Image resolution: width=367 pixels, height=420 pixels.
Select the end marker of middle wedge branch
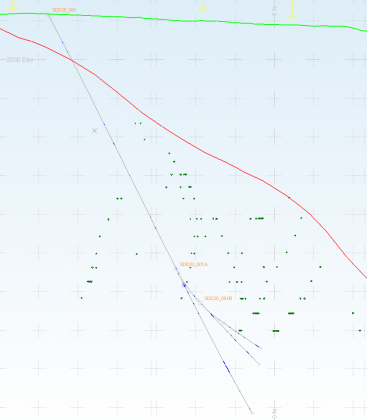click(x=259, y=364)
